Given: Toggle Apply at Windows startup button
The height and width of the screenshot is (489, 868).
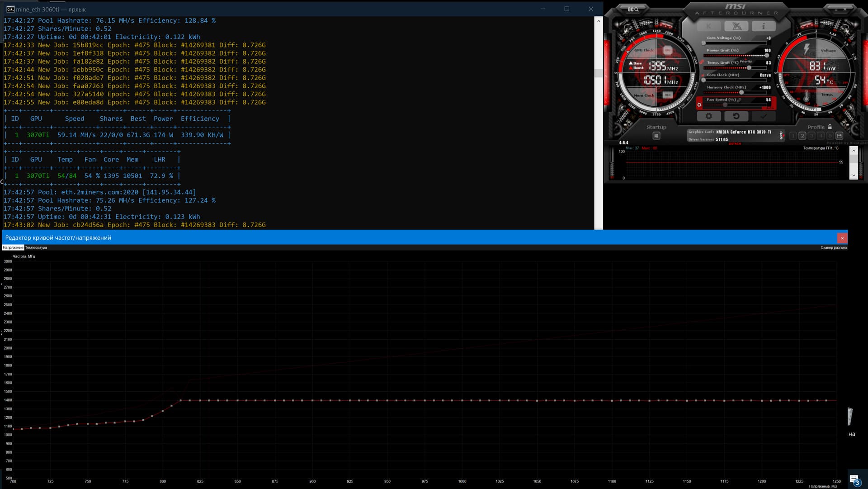Looking at the screenshot, I should (656, 136).
